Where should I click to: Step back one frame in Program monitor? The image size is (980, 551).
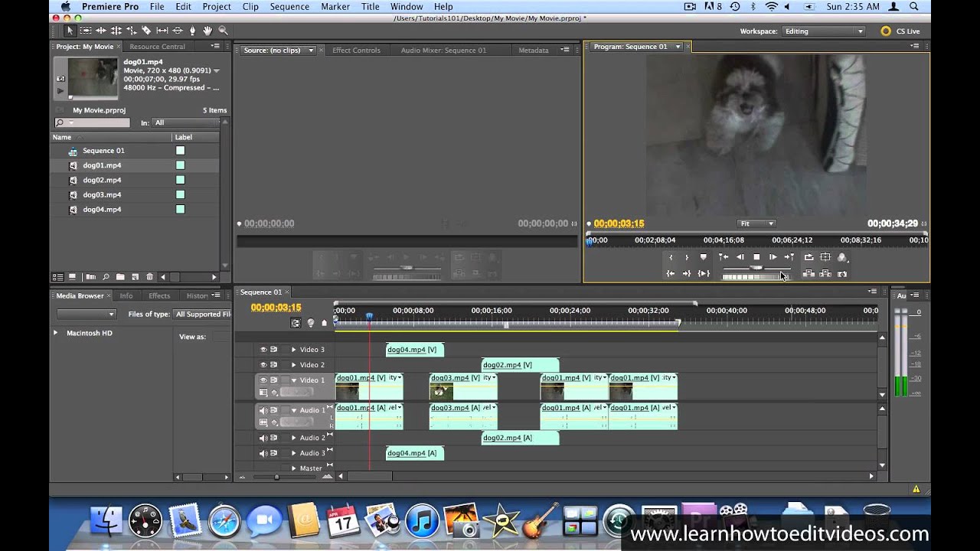click(x=740, y=257)
